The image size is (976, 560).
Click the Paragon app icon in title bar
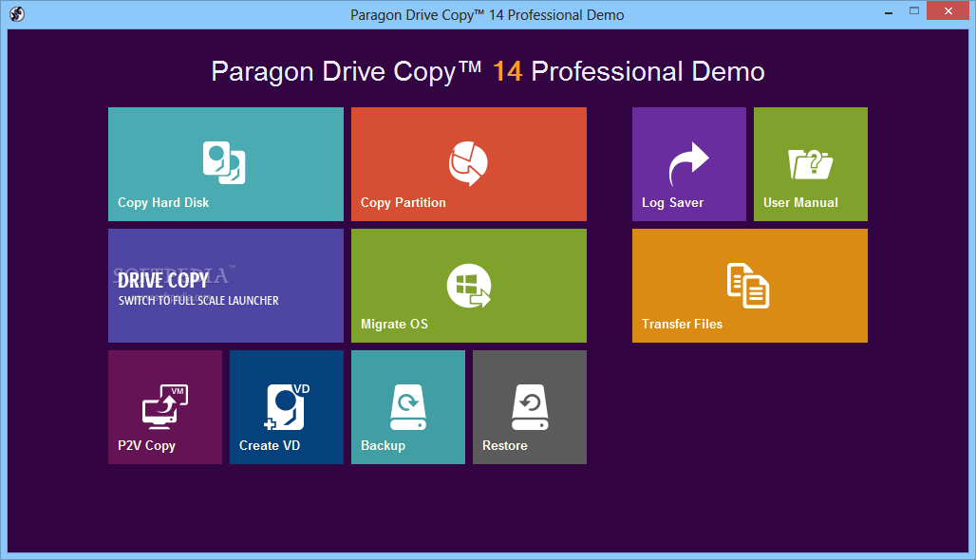[x=17, y=13]
